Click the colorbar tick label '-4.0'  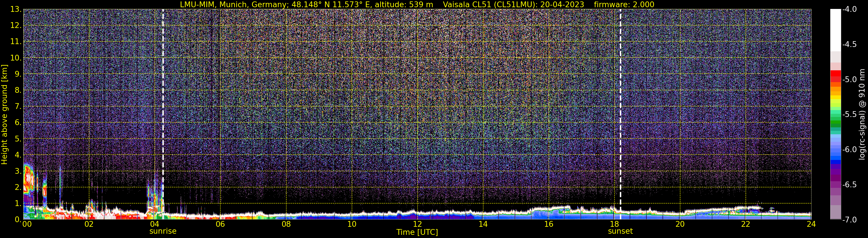click(850, 10)
